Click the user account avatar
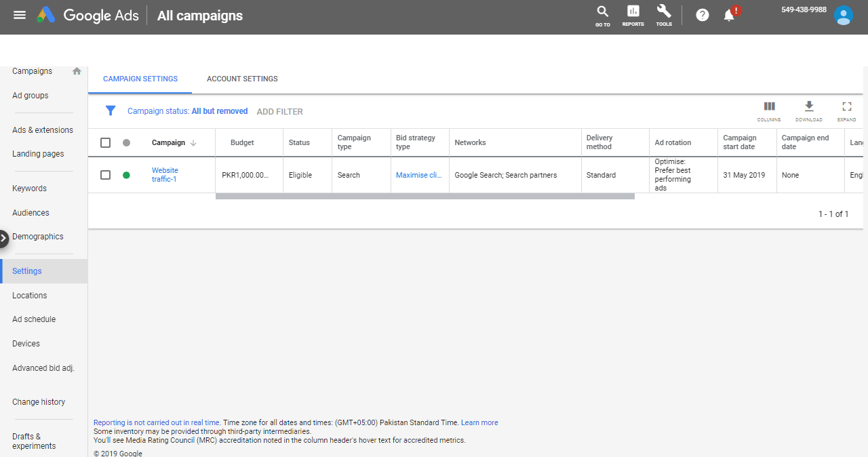This screenshot has height=457, width=868. (x=843, y=15)
